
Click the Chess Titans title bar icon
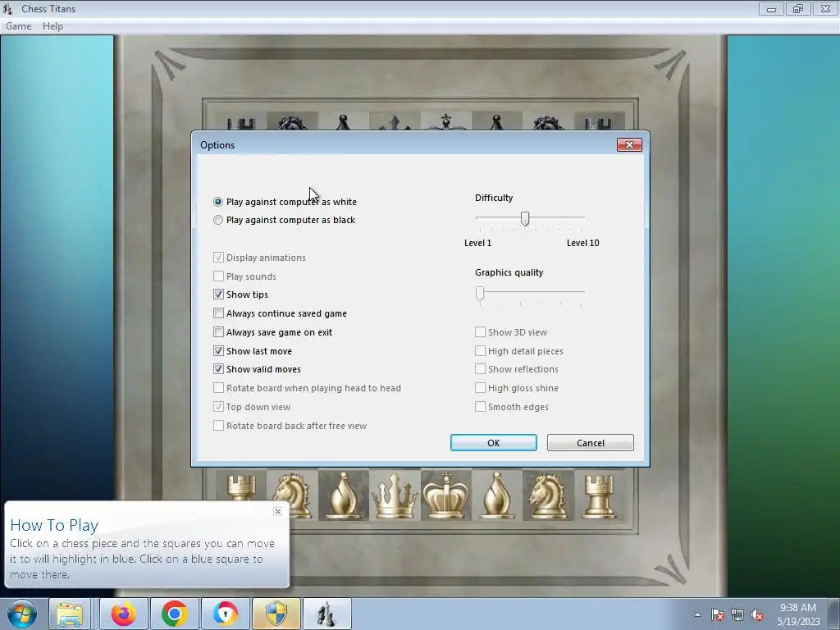[7, 8]
